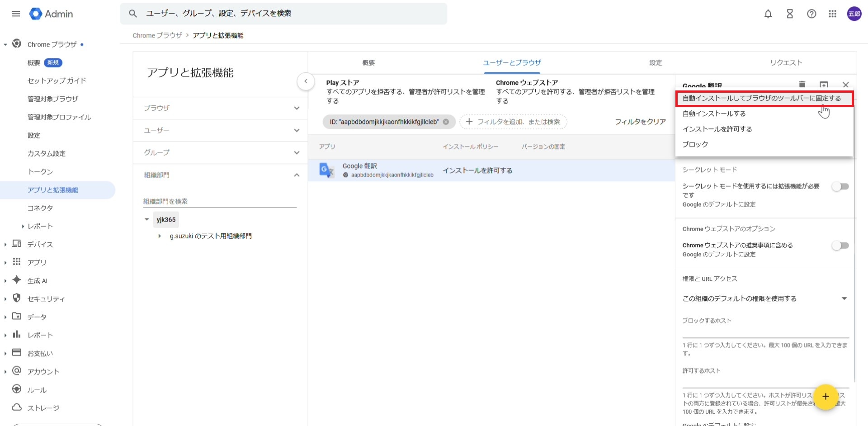
Task: Expand the ブラウザ section
Action: (x=220, y=108)
